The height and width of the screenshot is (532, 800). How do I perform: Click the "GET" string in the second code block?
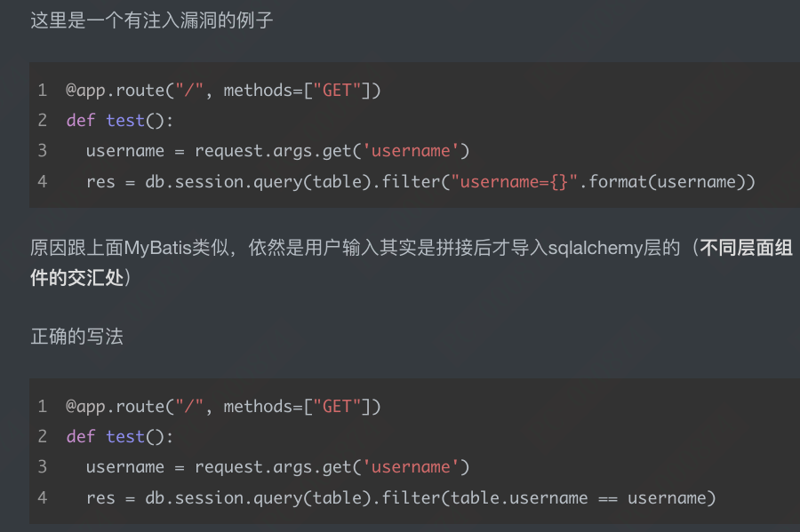click(x=337, y=407)
